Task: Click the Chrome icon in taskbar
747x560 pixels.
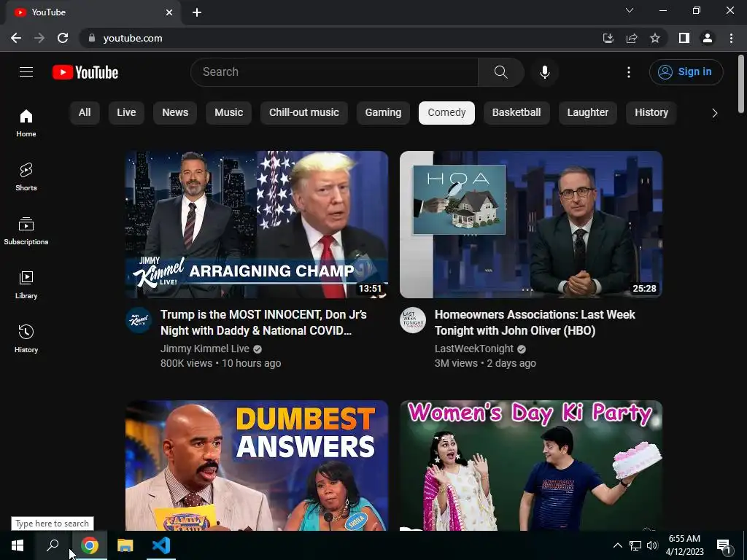Action: click(x=90, y=545)
